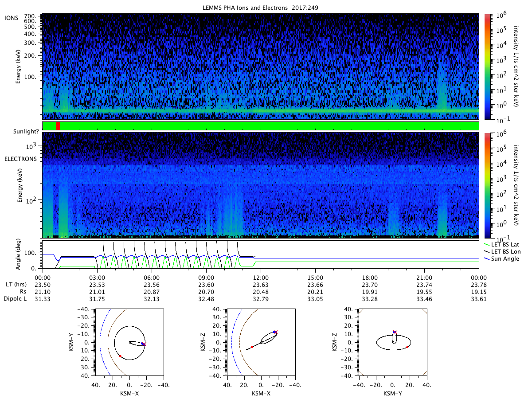Viewport: 532px width, 399px height.
Task: Click the KSM-X versus KSM-Y orbit plot
Action: tap(129, 342)
